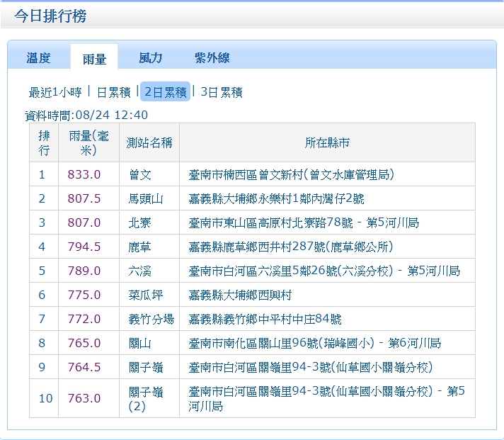Click rainfall value 772.0
The width and height of the screenshot is (504, 440).
[x=84, y=320]
